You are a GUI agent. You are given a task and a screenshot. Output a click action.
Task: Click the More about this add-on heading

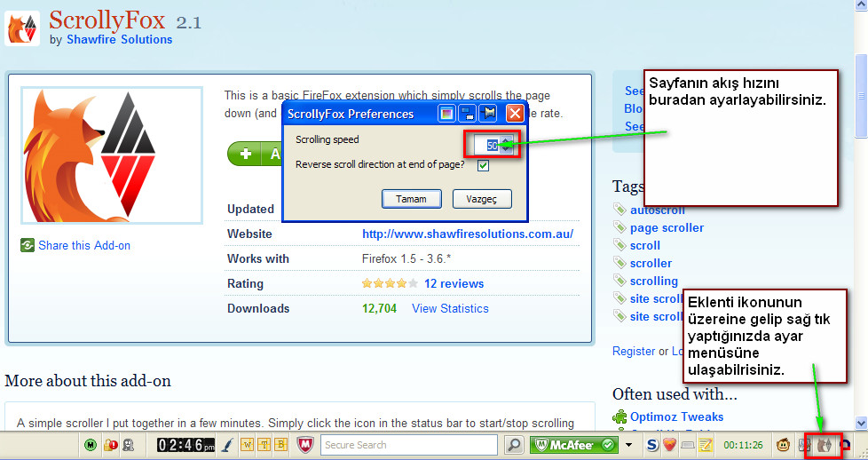point(88,381)
